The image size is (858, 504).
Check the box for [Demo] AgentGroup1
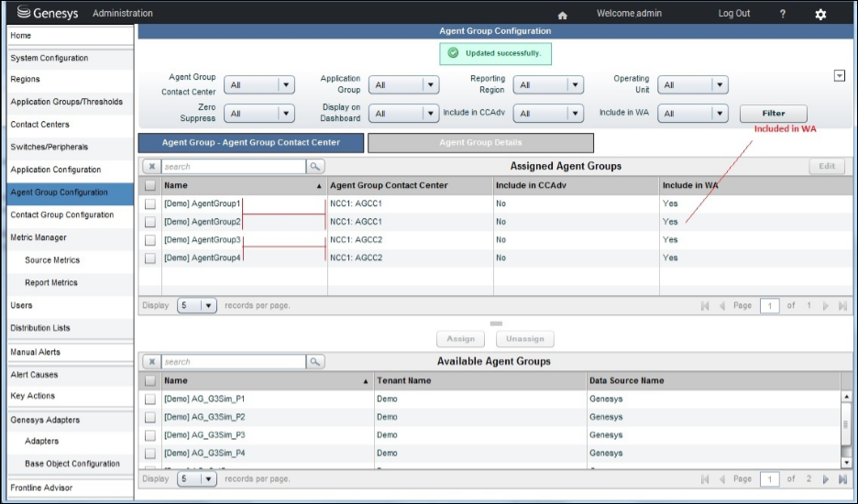click(x=150, y=203)
